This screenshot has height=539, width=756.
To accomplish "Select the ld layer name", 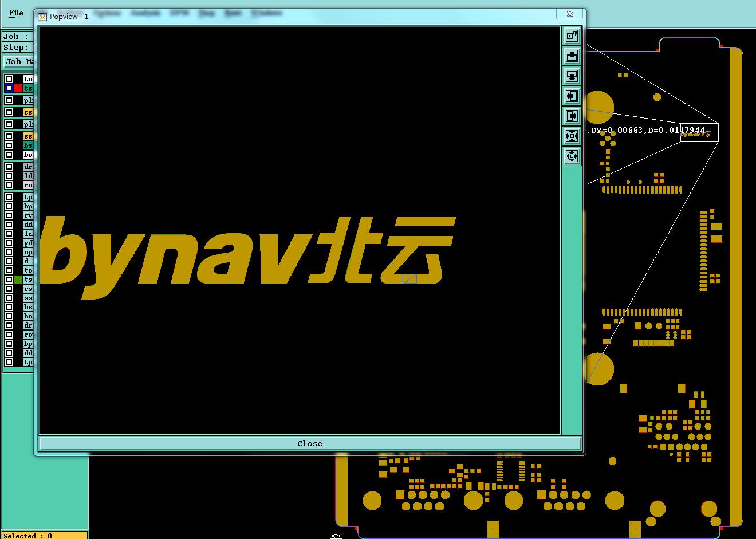I will pos(28,176).
